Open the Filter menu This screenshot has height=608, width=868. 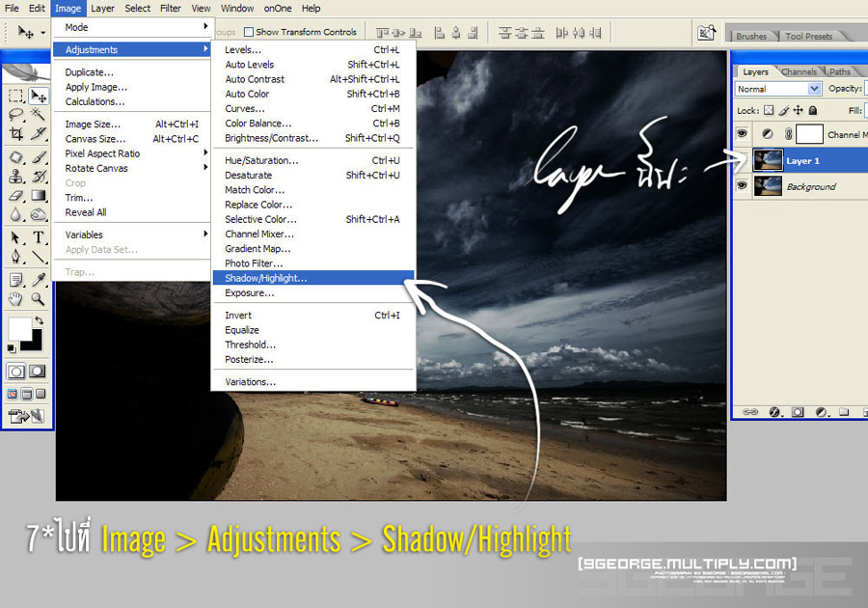click(171, 9)
